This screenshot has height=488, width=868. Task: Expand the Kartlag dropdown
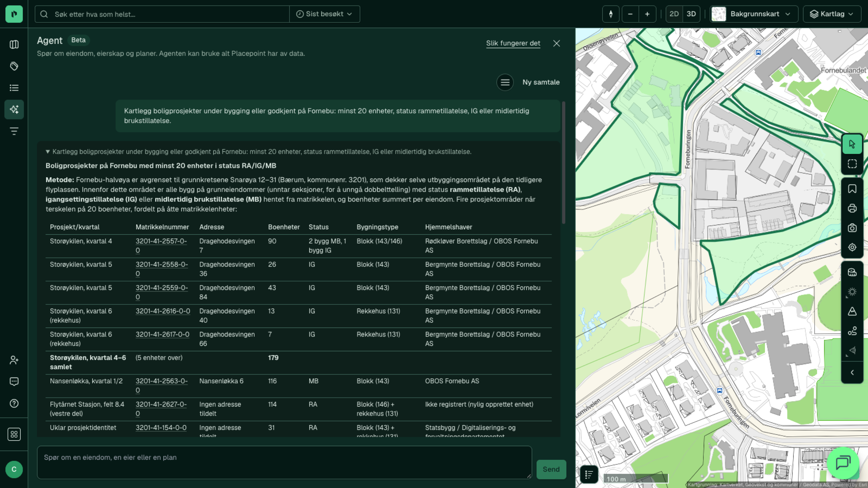pos(832,14)
